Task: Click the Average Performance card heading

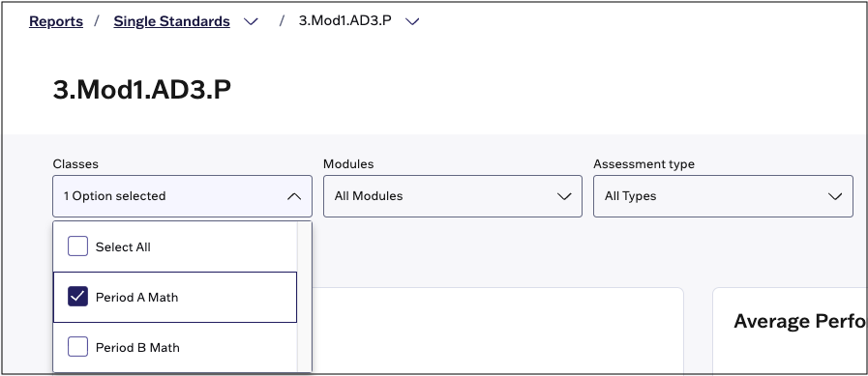Action: (x=800, y=321)
